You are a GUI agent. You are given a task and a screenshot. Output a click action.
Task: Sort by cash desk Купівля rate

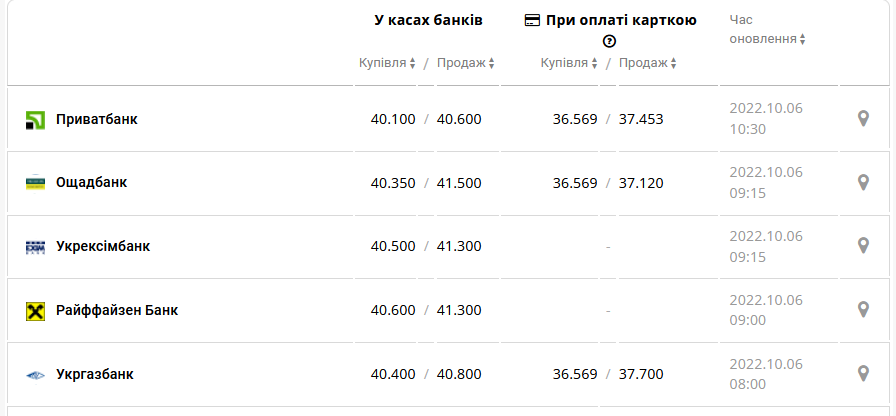coord(388,63)
